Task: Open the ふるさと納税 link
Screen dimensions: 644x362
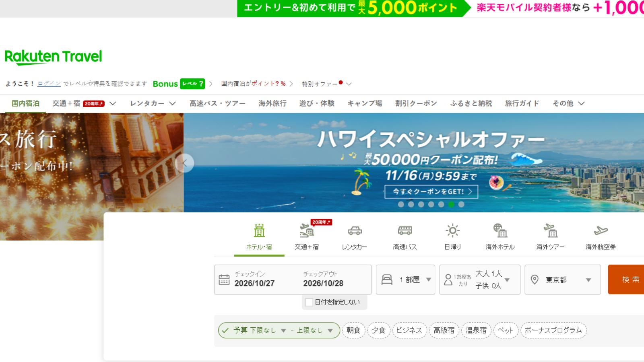Action: (x=471, y=103)
